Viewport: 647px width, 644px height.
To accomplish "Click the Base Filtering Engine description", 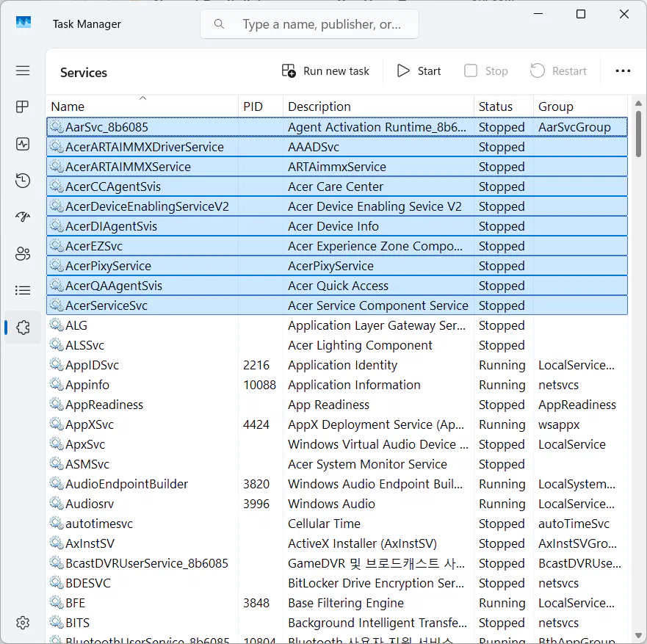I will 346,603.
